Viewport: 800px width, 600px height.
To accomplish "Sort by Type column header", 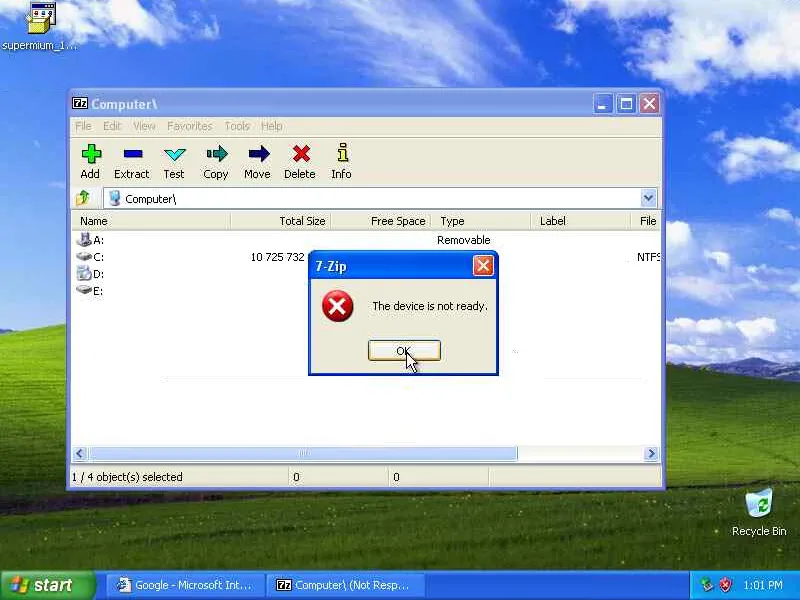I will point(481,221).
